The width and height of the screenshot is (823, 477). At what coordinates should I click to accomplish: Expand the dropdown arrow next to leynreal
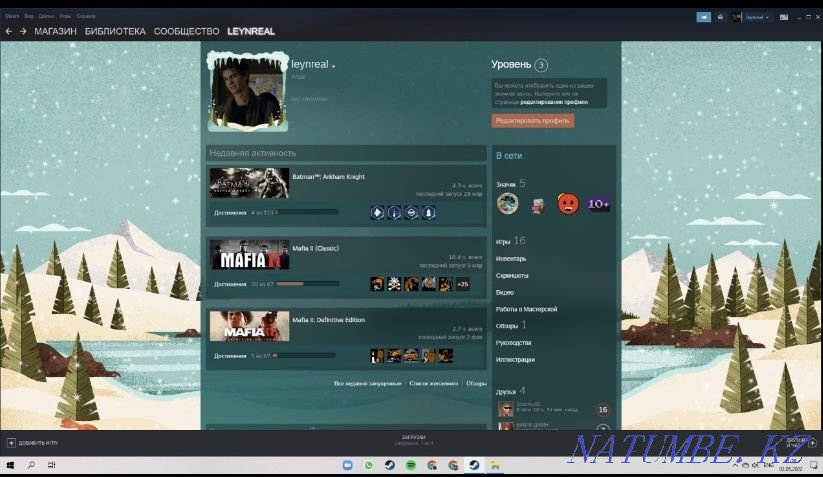point(334,66)
